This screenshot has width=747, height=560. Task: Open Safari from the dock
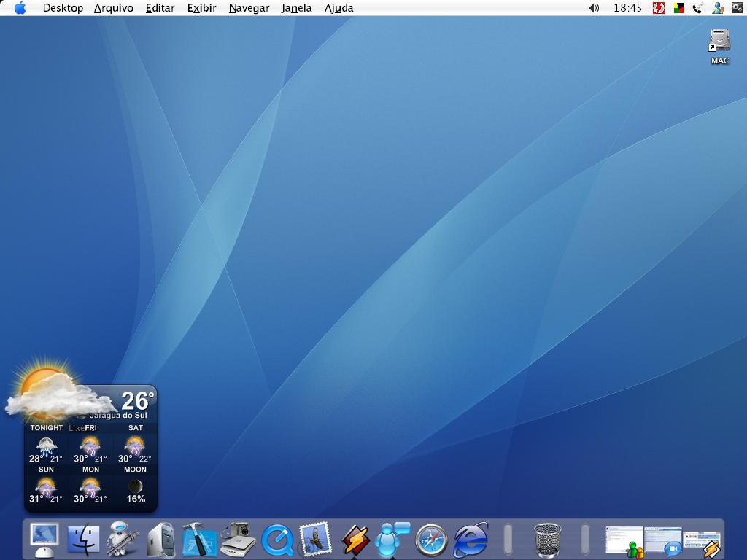pos(430,541)
